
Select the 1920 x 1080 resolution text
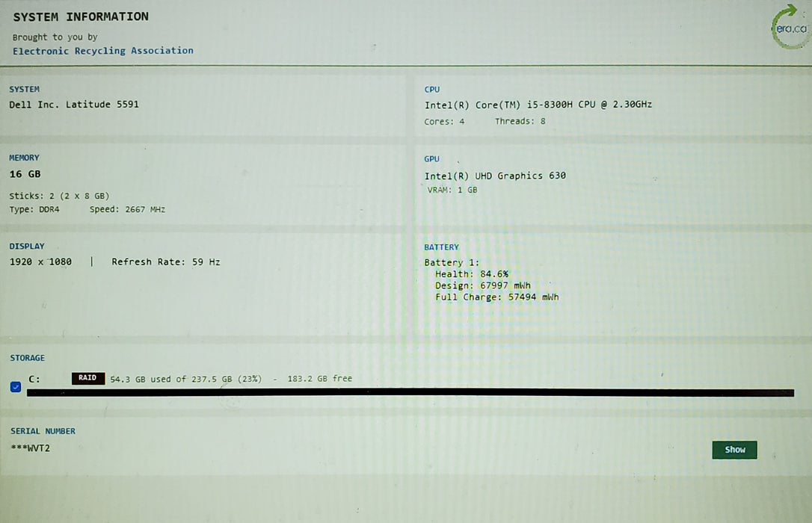coord(40,261)
